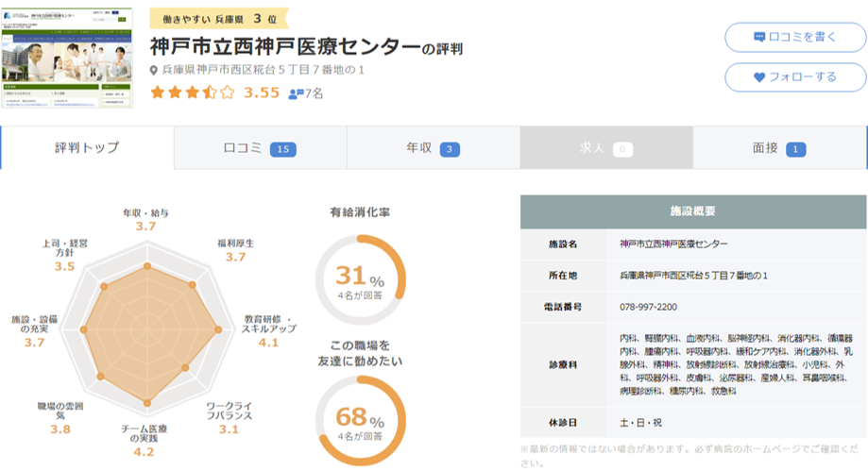This screenshot has height=471, width=868.
Task: Click the 有給消化率 31% progress ring
Action: click(361, 279)
